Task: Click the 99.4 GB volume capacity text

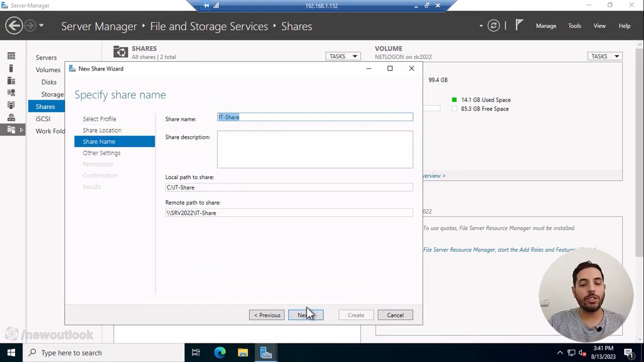Action: pyautogui.click(x=438, y=80)
